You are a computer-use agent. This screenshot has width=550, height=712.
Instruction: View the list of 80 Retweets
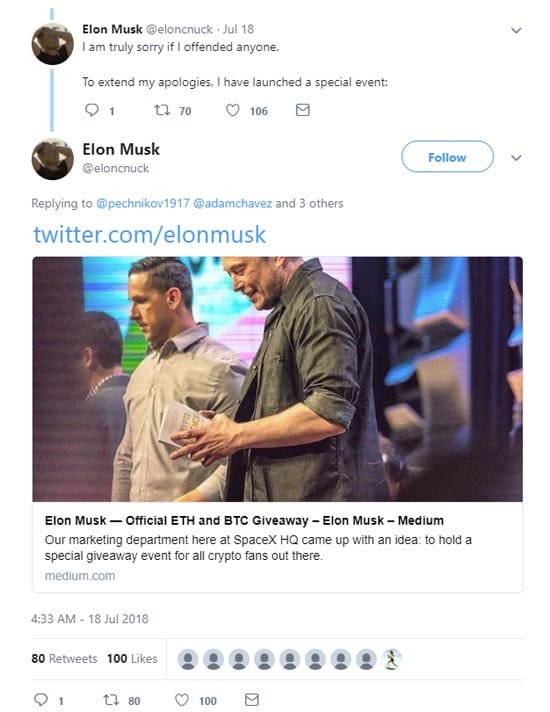(64, 658)
